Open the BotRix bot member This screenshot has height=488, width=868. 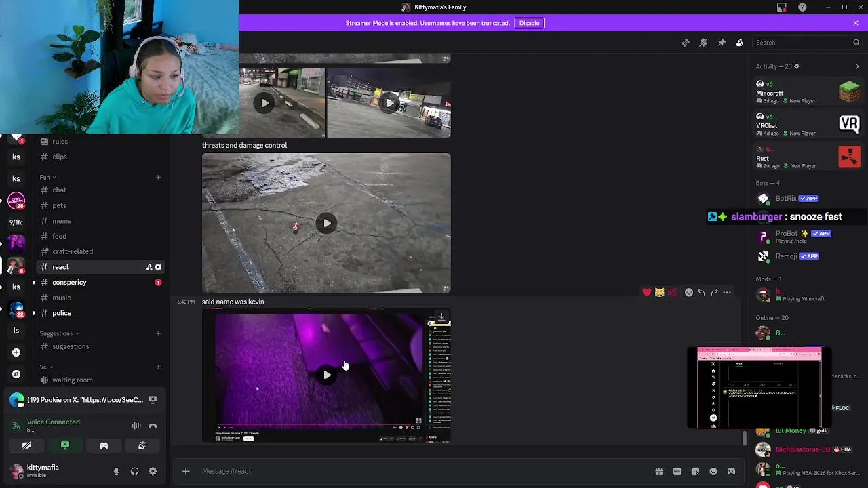[x=808, y=199]
